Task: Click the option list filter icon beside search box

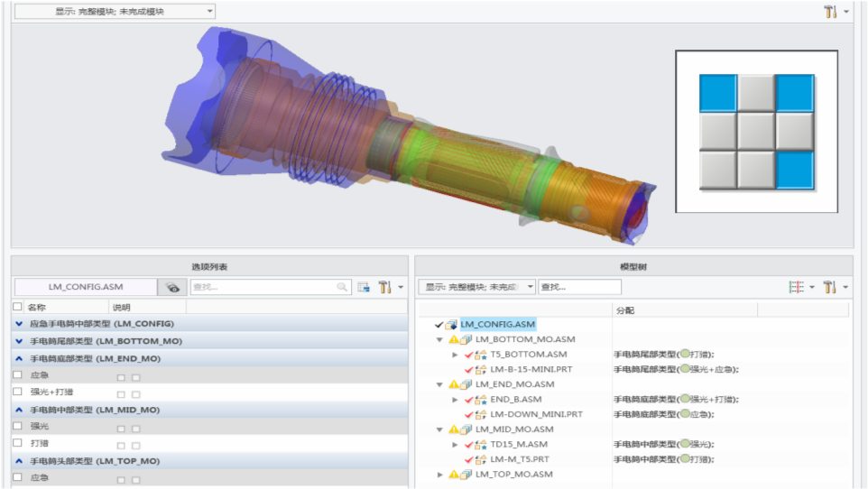Action: (363, 287)
